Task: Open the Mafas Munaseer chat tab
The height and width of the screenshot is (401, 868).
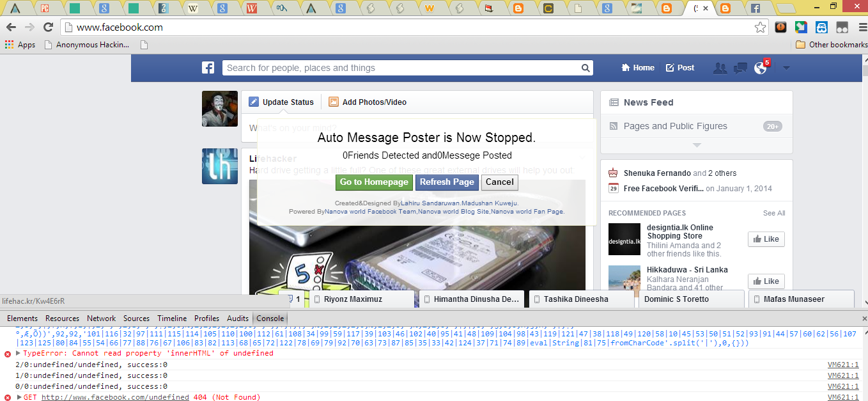Action: [x=800, y=299]
